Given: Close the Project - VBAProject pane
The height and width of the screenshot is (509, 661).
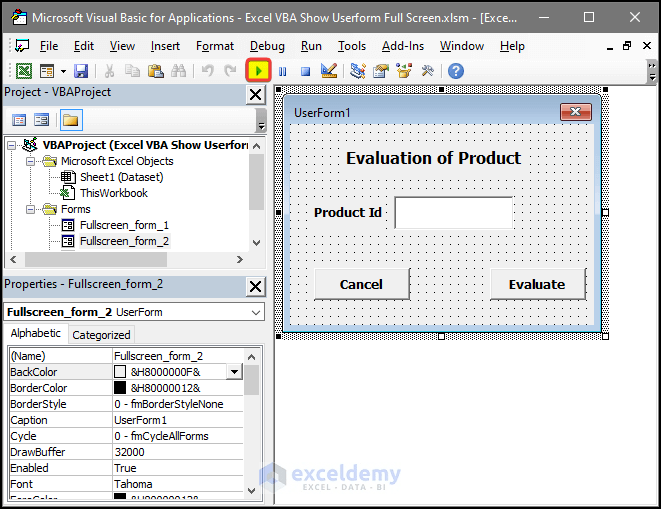Looking at the screenshot, I should pyautogui.click(x=255, y=94).
